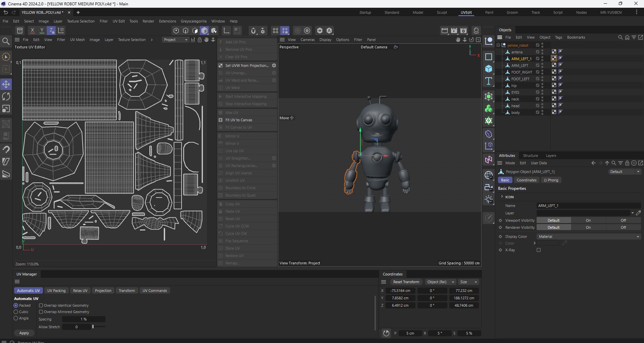Select the Cubic radio option
This screenshot has height=343, width=644.
(x=16, y=312)
